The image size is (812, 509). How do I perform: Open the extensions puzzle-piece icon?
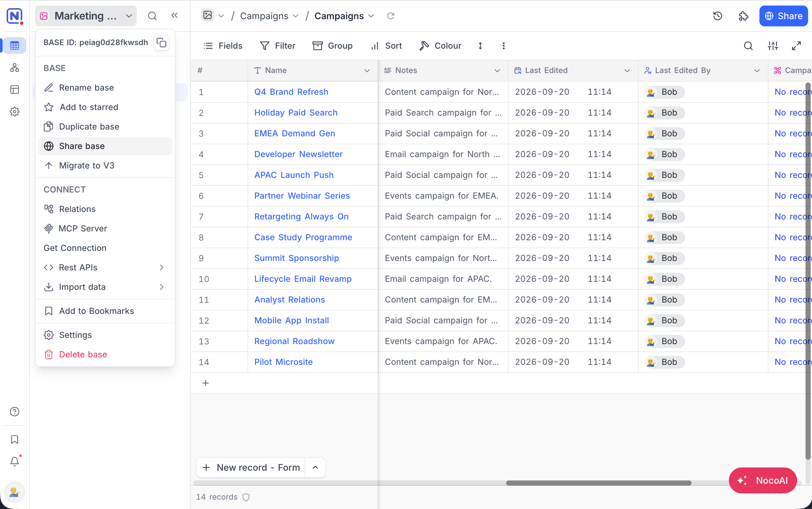743,16
